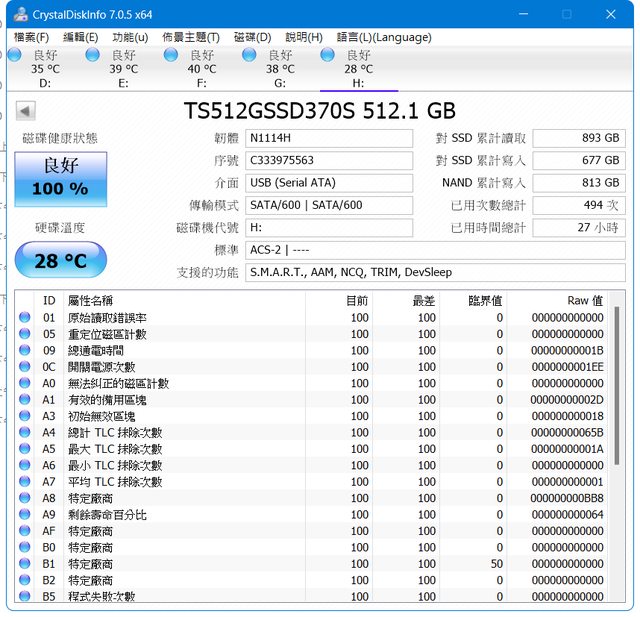Click the disk title TS512GSSD370S 512.1 GB
The height and width of the screenshot is (617, 640).
(x=320, y=111)
